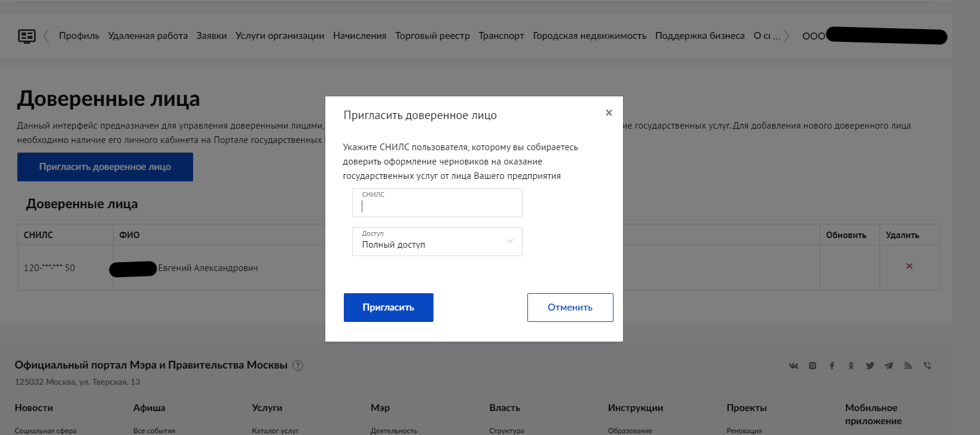Open the Реновация footer link

coord(744,430)
